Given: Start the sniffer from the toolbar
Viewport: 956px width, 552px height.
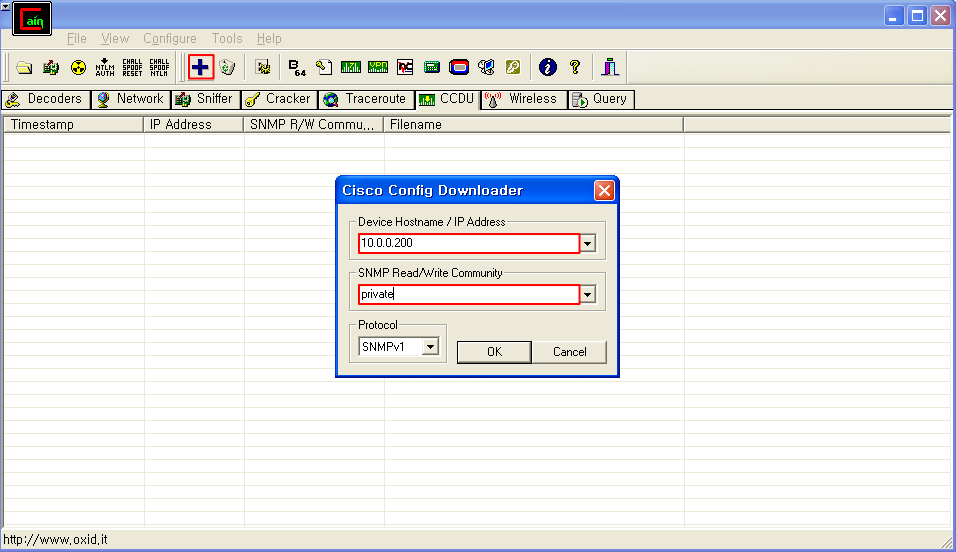Looking at the screenshot, I should (x=51, y=67).
